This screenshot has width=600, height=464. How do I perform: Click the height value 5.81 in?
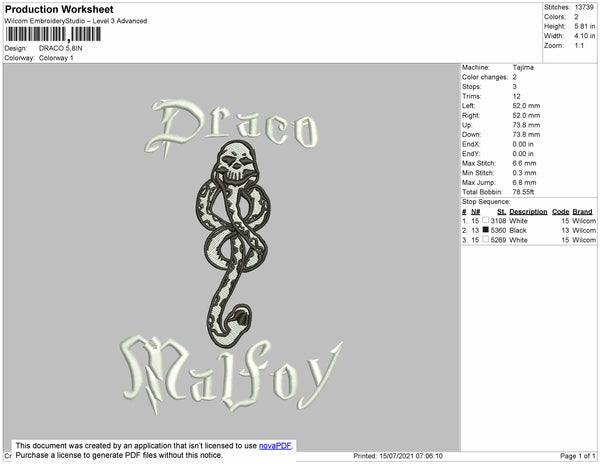coord(585,26)
